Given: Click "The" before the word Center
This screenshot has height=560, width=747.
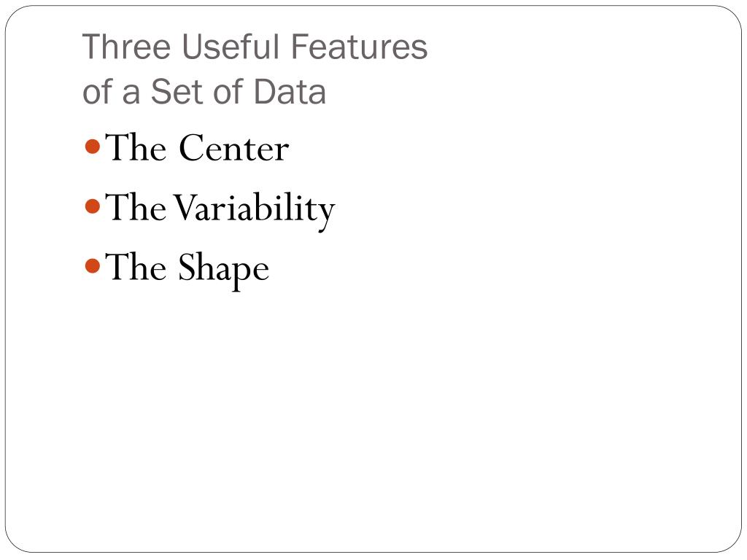Looking at the screenshot, I should click(136, 148).
